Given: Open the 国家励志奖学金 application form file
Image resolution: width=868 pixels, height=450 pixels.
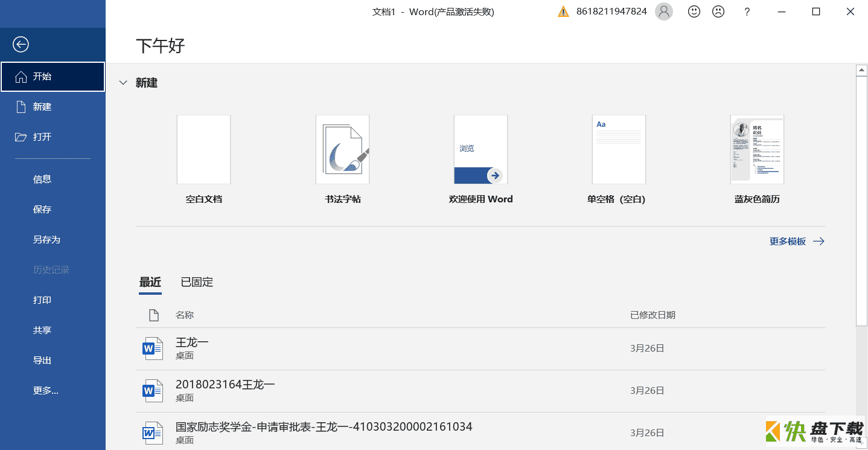Looking at the screenshot, I should pyautogui.click(x=480, y=431).
